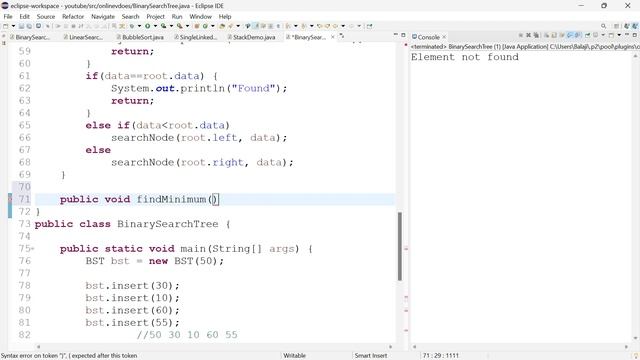Collapse the main method at line 75
The width and height of the screenshot is (640, 360).
[33, 249]
